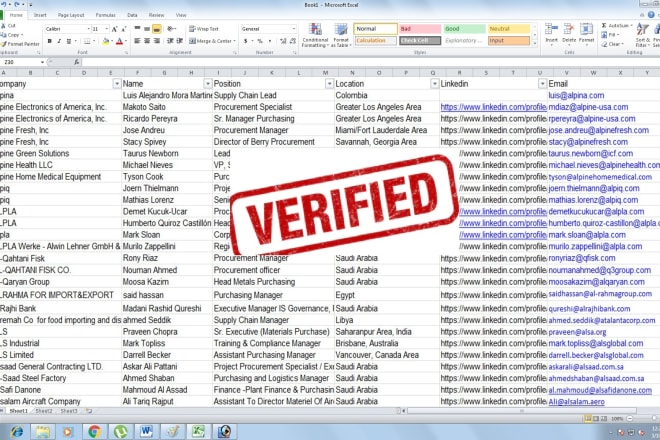Apply Percent Style number format

260,41
